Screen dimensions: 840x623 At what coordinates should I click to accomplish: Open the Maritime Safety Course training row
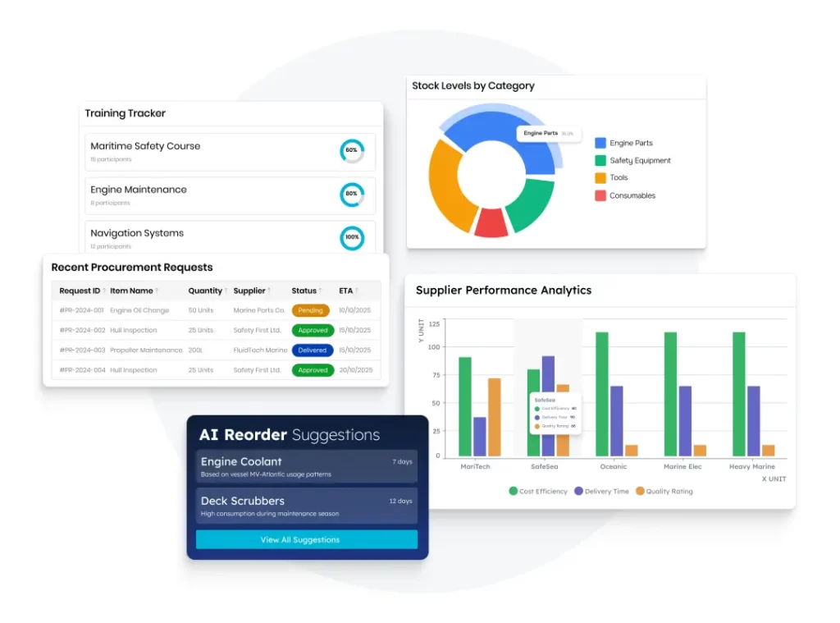[x=230, y=153]
